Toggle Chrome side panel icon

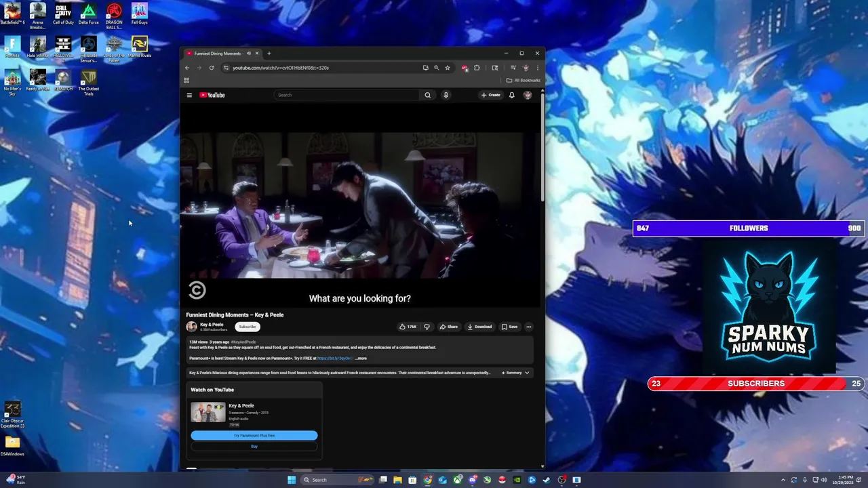[x=495, y=68]
